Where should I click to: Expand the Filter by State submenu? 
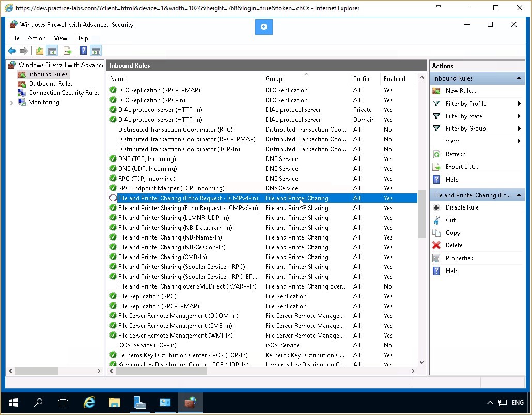[464, 116]
